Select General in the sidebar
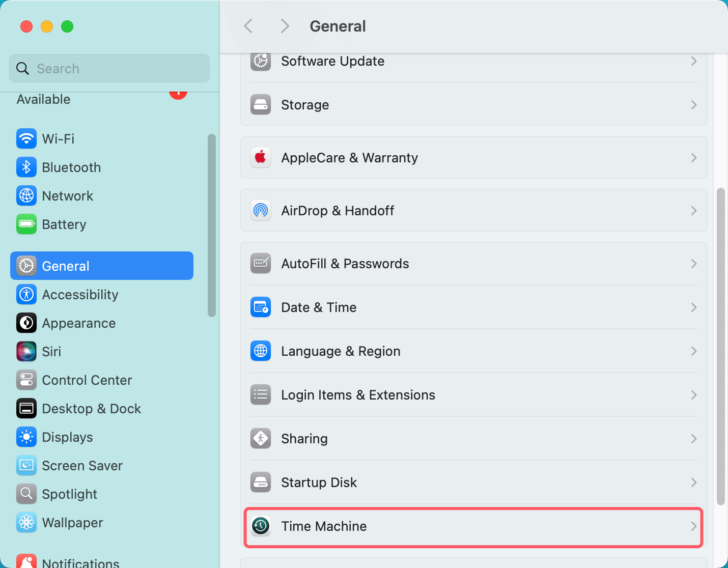 click(x=65, y=266)
